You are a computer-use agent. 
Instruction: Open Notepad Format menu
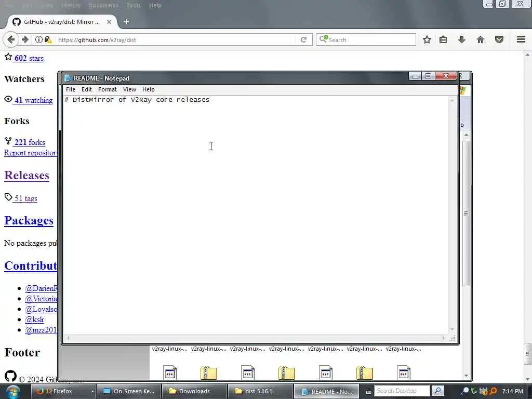coord(107,89)
